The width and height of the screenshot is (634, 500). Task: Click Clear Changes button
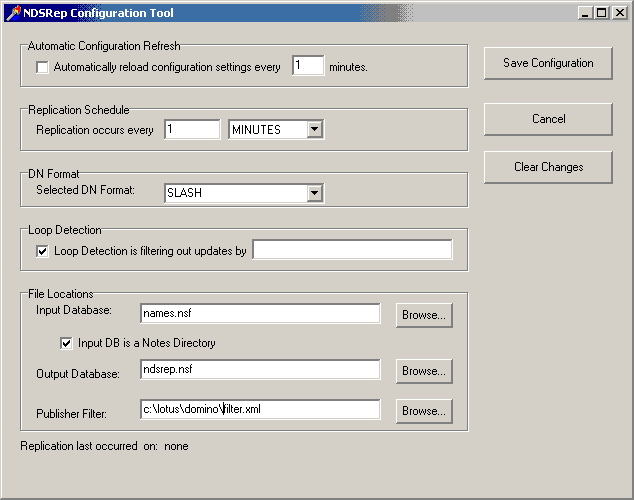tap(548, 167)
